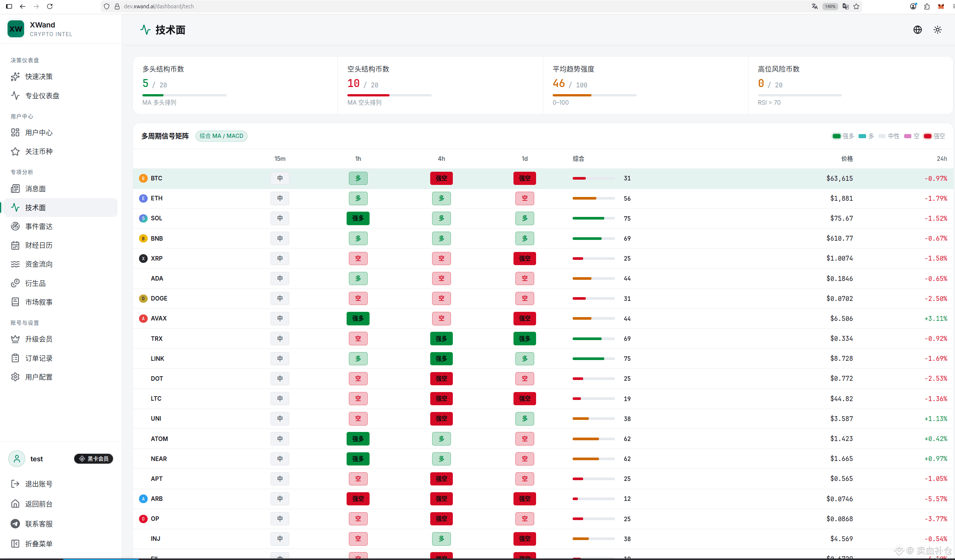Click the 强多 legend color swatch
955x560 pixels.
[836, 136]
